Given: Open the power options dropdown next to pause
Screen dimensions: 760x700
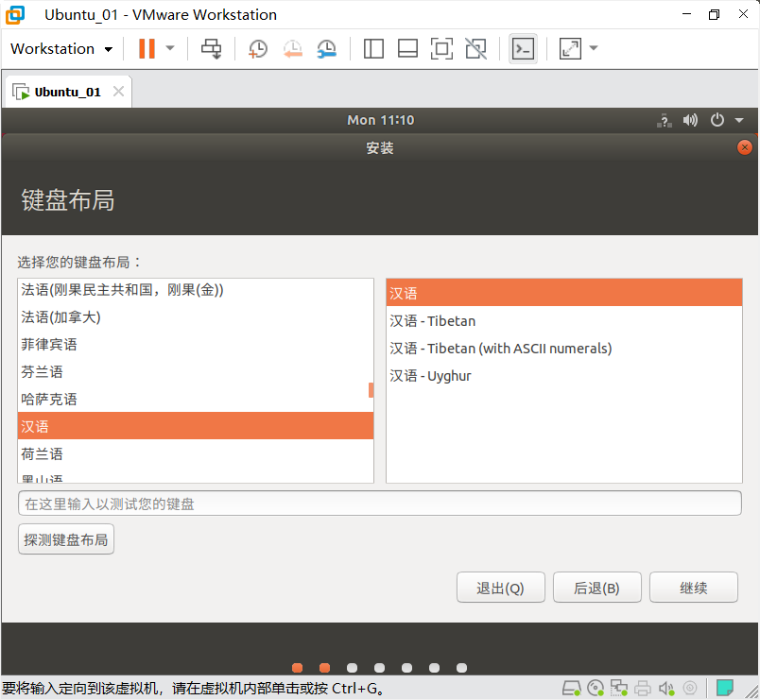Looking at the screenshot, I should 170,48.
